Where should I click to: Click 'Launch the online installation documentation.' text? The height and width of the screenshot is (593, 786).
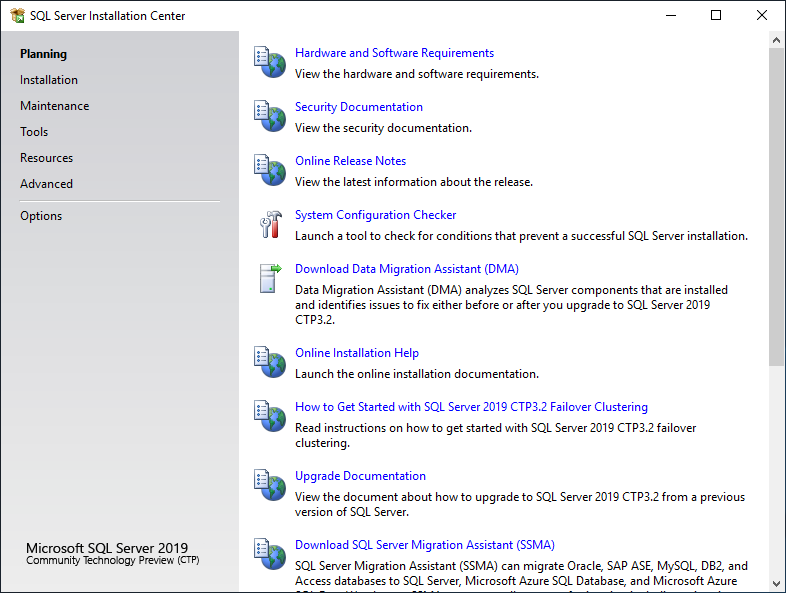click(417, 374)
